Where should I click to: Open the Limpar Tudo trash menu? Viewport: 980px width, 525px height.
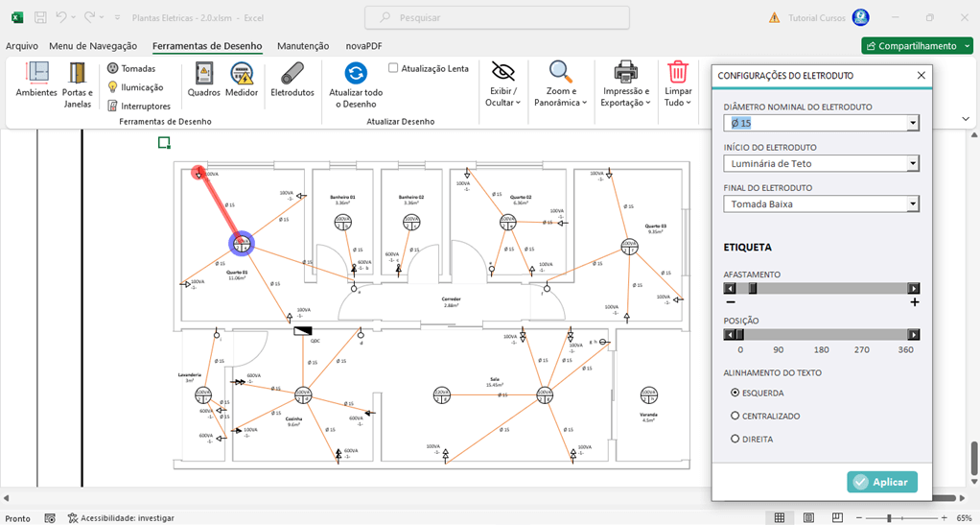coord(678,85)
